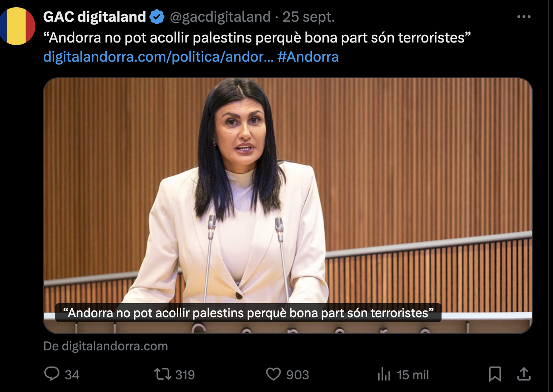
Task: Click the De digitalandorra.com source label
Action: tap(105, 346)
